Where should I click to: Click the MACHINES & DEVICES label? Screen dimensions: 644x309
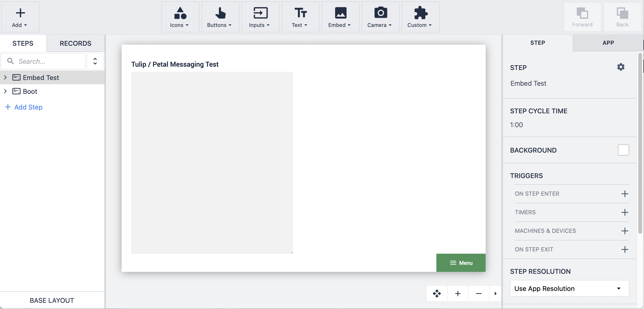click(x=545, y=231)
